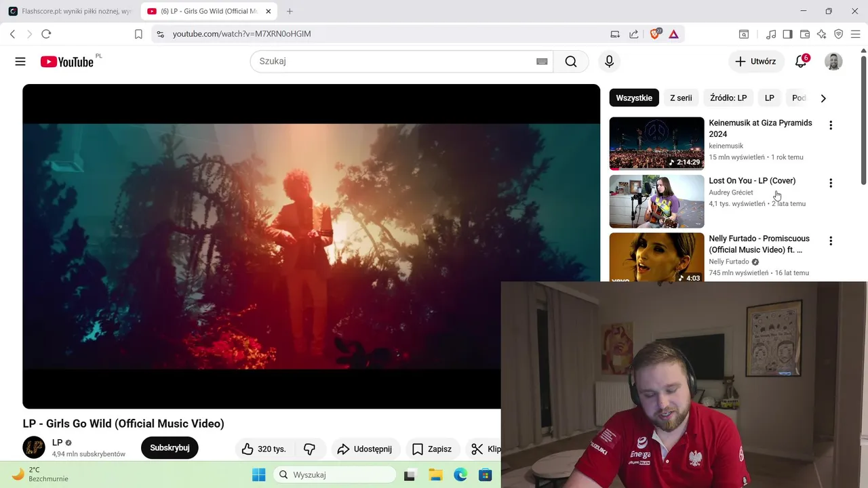
Task: Open Microsoft Store from taskbar
Action: (x=485, y=475)
